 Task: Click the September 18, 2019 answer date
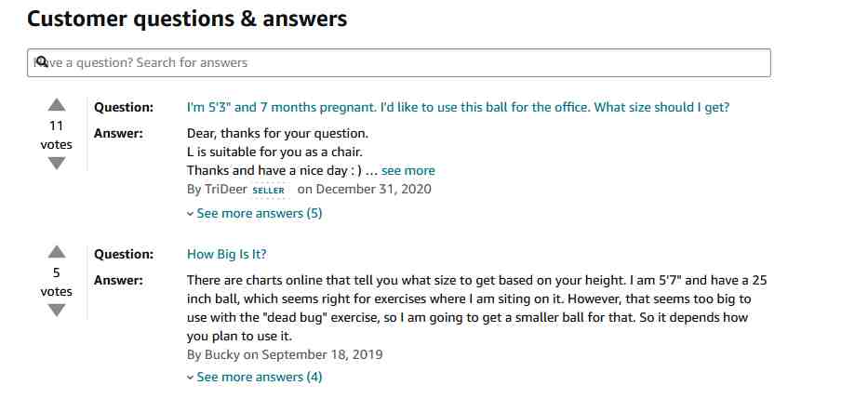[322, 354]
